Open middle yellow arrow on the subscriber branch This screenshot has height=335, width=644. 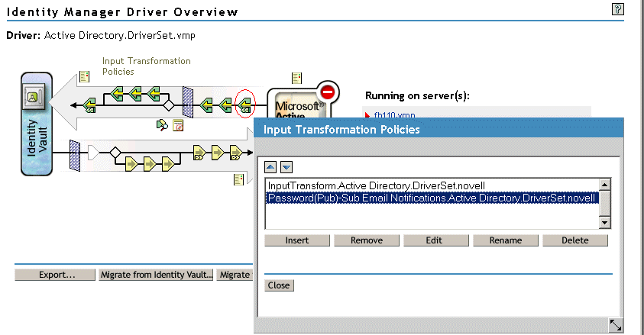pyautogui.click(x=149, y=164)
